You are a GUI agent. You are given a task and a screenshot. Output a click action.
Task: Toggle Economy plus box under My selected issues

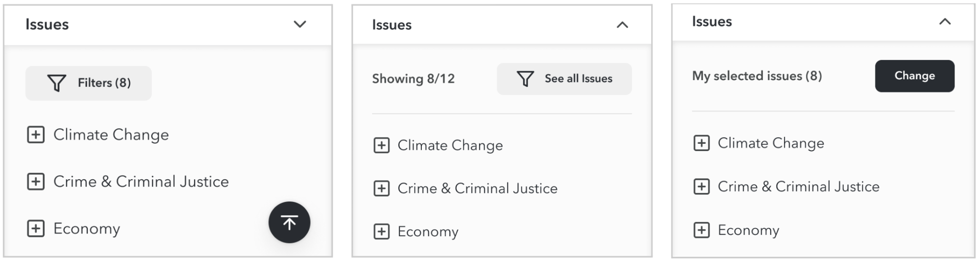pos(701,230)
